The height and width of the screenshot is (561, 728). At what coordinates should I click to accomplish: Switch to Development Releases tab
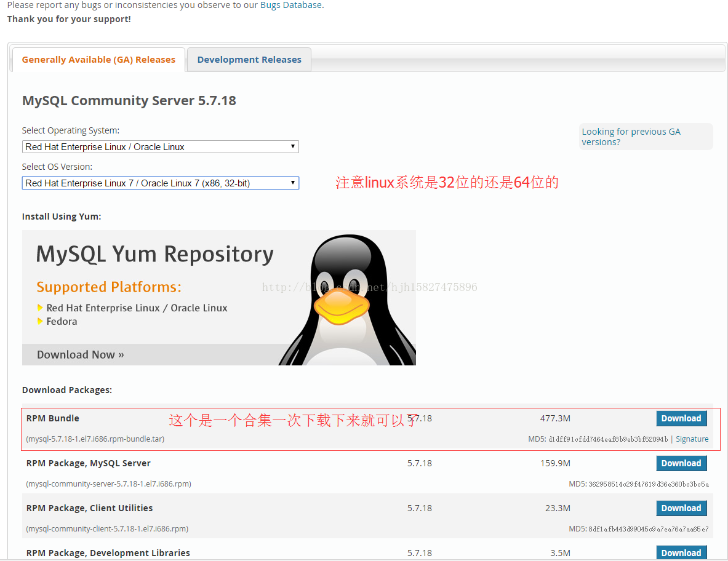point(249,60)
